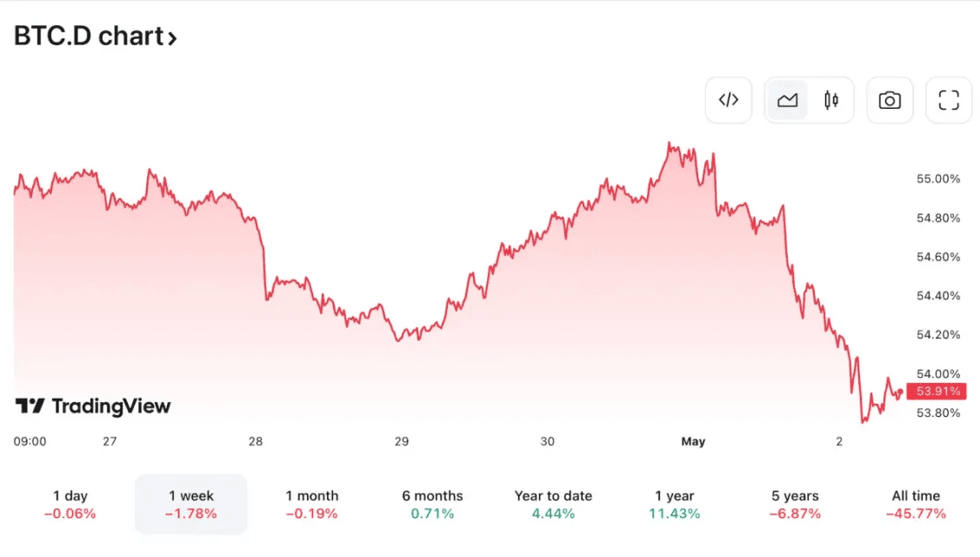Switch chart style to area line
980x557 pixels.
click(787, 100)
